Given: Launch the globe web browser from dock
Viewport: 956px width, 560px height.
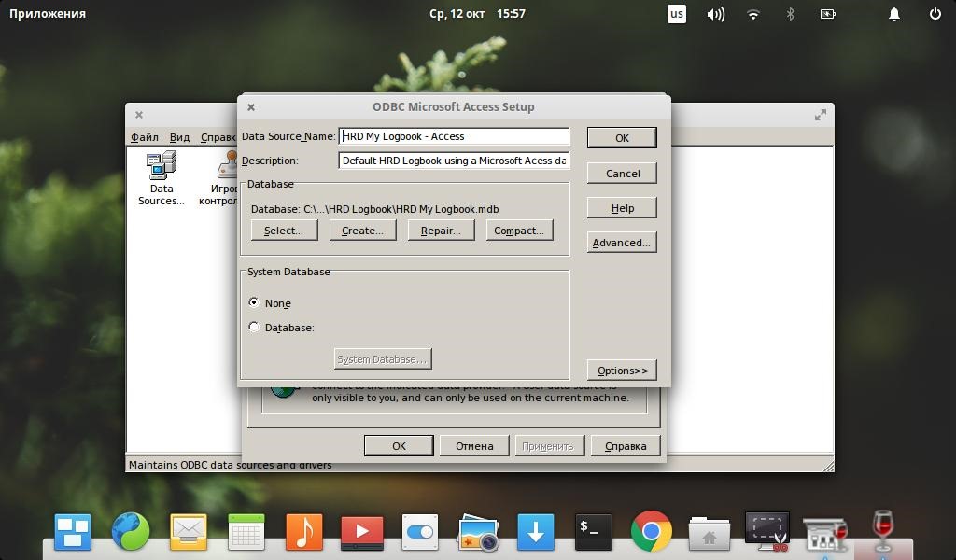Looking at the screenshot, I should (131, 531).
